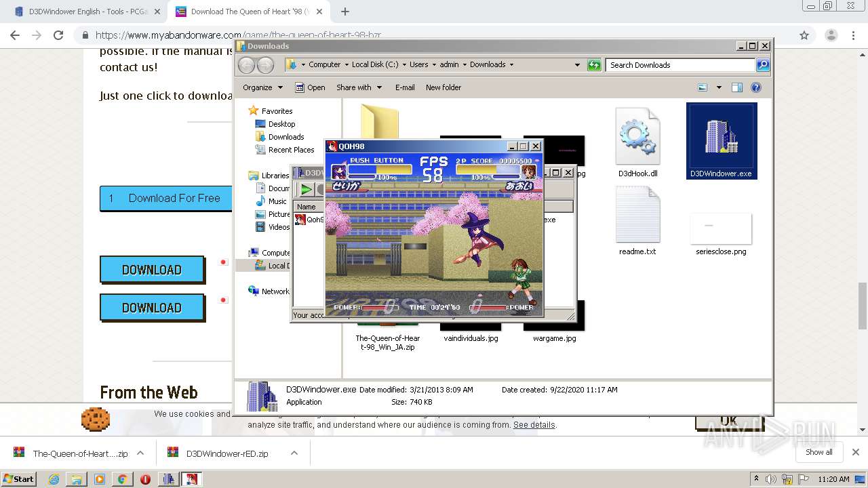868x488 pixels.
Task: Click Show all downloads
Action: pos(819,452)
